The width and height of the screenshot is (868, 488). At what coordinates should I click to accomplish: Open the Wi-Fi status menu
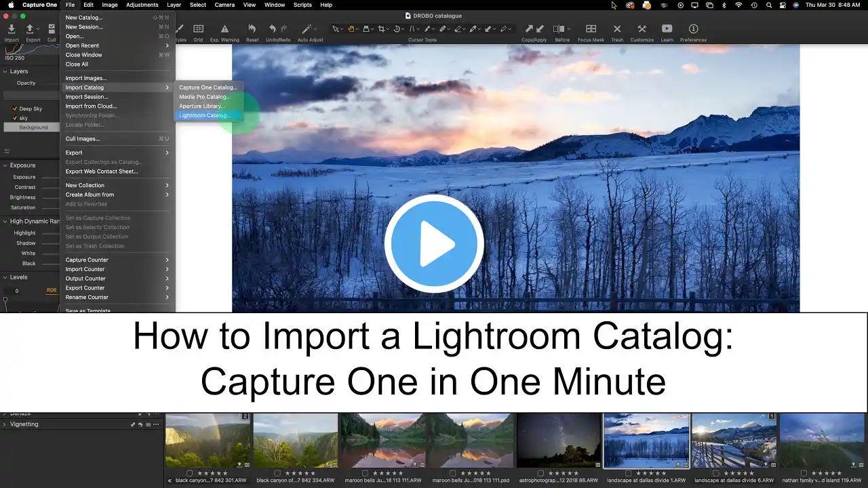(738, 5)
